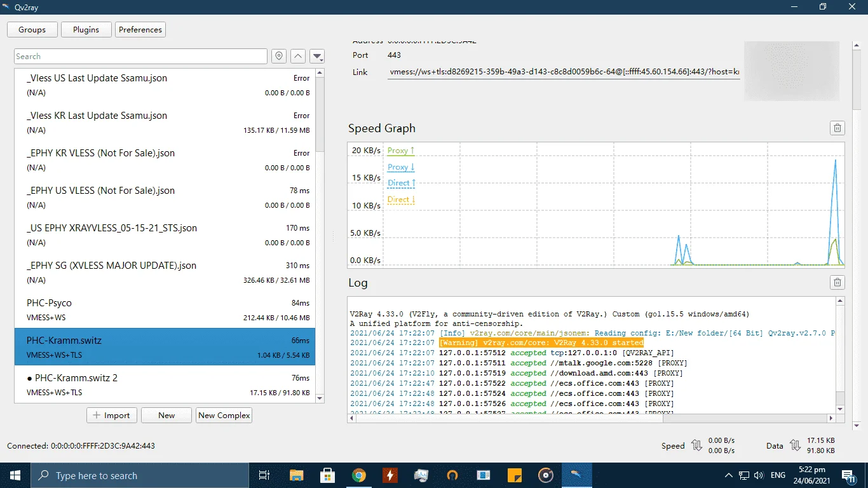Screen dimensions: 868x488
Task: Open the blue window taskbar app
Action: 483,475
